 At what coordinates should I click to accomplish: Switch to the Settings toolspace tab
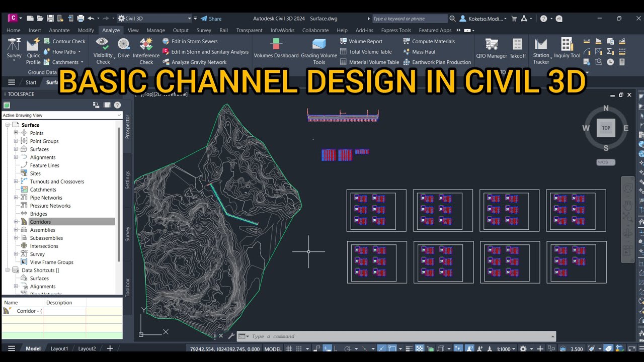click(x=128, y=180)
